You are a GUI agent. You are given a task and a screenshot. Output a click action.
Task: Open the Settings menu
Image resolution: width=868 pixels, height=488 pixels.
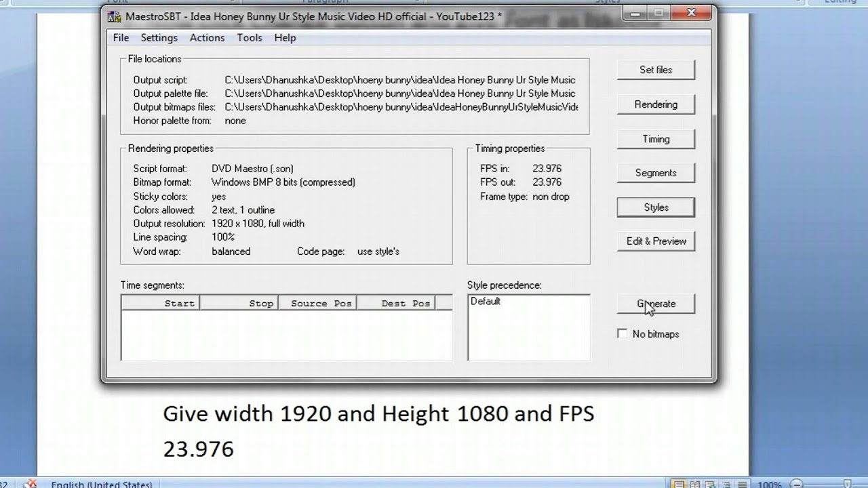click(159, 38)
